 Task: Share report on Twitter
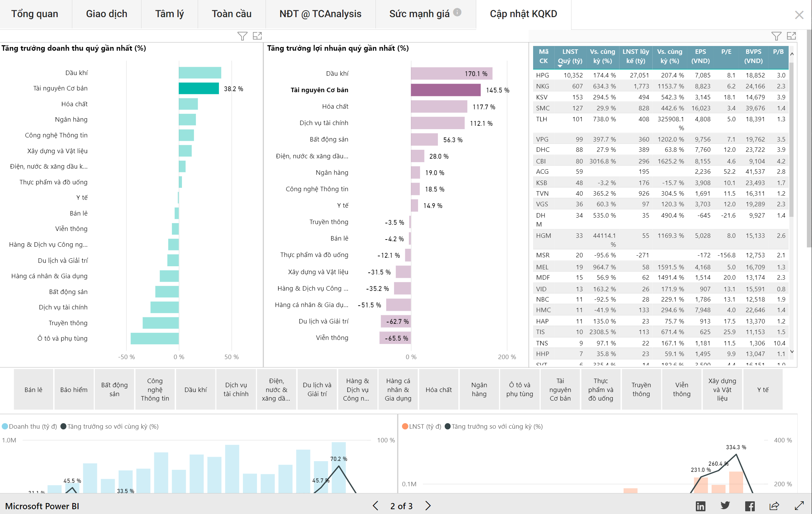725,506
